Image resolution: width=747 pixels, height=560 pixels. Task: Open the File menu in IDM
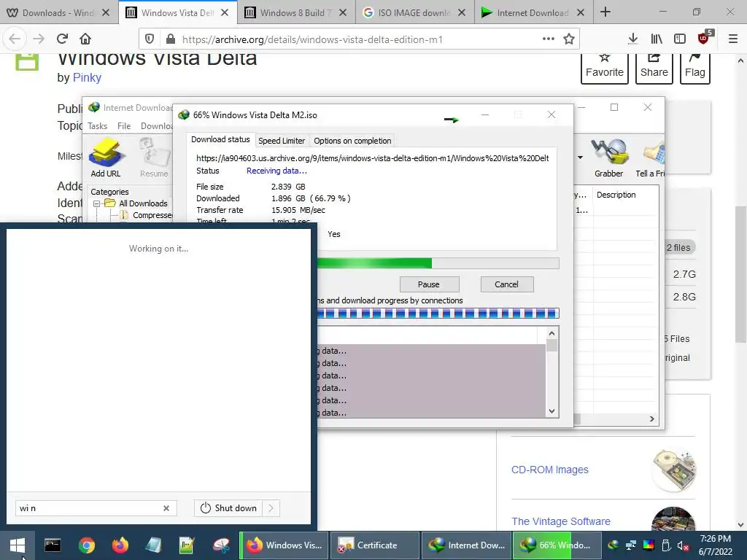click(x=124, y=126)
